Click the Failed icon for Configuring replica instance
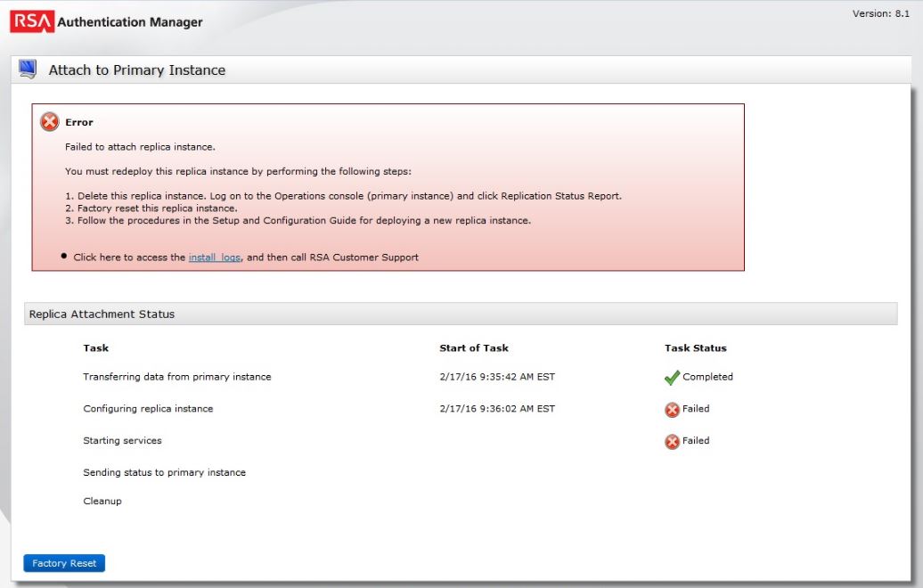This screenshot has height=588, width=923. click(x=672, y=410)
